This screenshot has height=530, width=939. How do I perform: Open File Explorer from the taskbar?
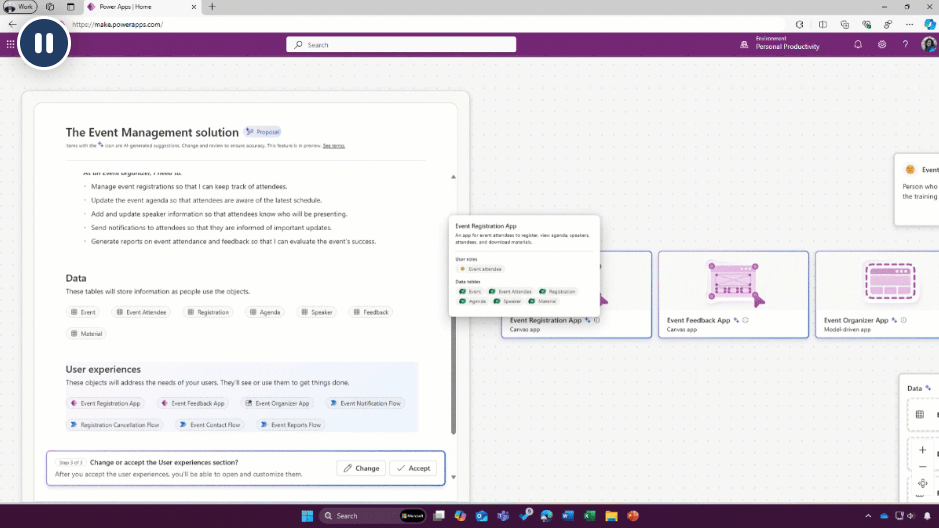point(611,516)
